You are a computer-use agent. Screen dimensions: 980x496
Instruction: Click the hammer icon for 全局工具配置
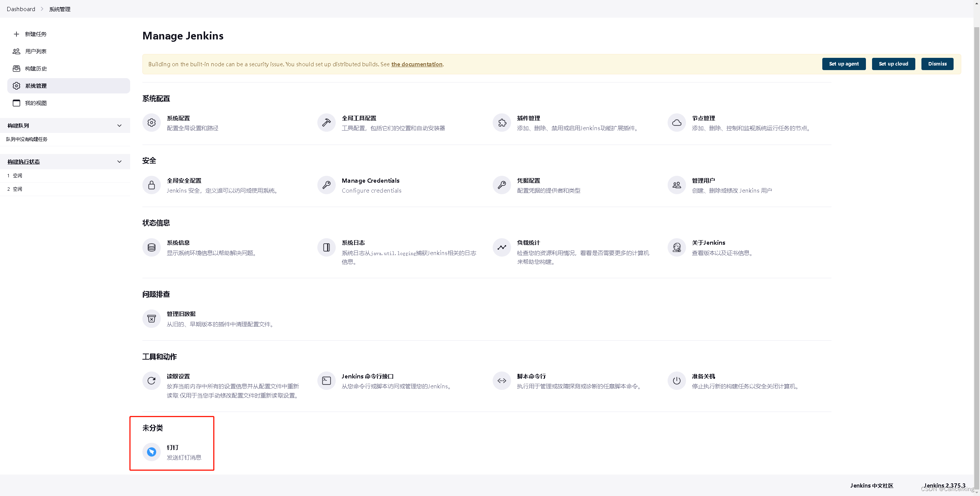point(327,123)
